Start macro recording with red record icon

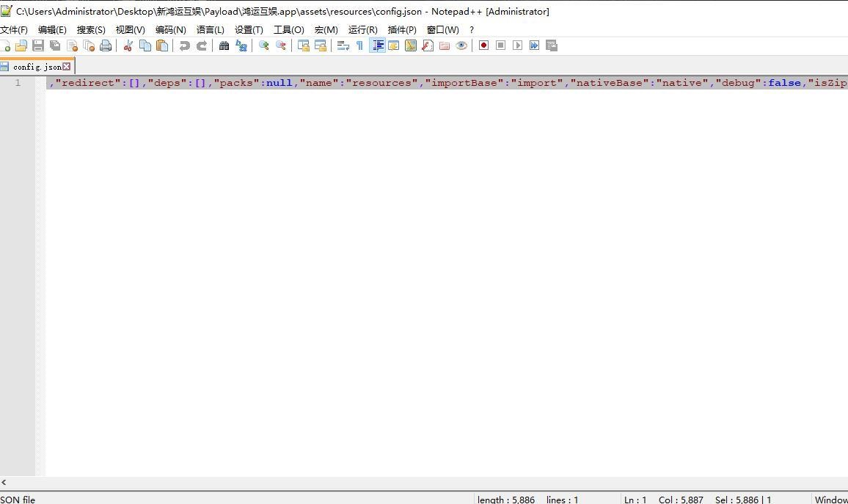point(483,45)
